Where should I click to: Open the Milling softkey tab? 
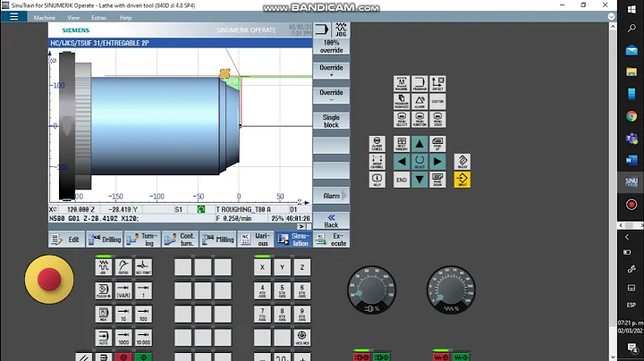tap(218, 239)
